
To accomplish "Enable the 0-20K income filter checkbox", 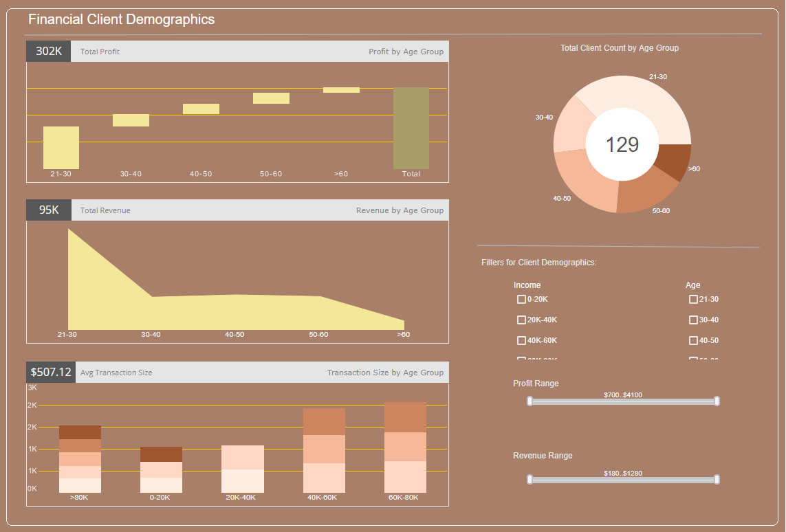I will point(521,299).
